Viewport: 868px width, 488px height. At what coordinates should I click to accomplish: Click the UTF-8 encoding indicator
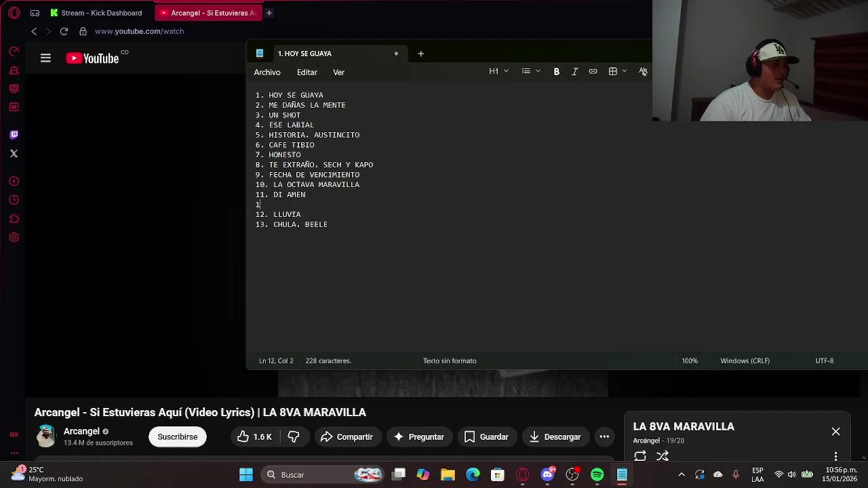pos(824,361)
